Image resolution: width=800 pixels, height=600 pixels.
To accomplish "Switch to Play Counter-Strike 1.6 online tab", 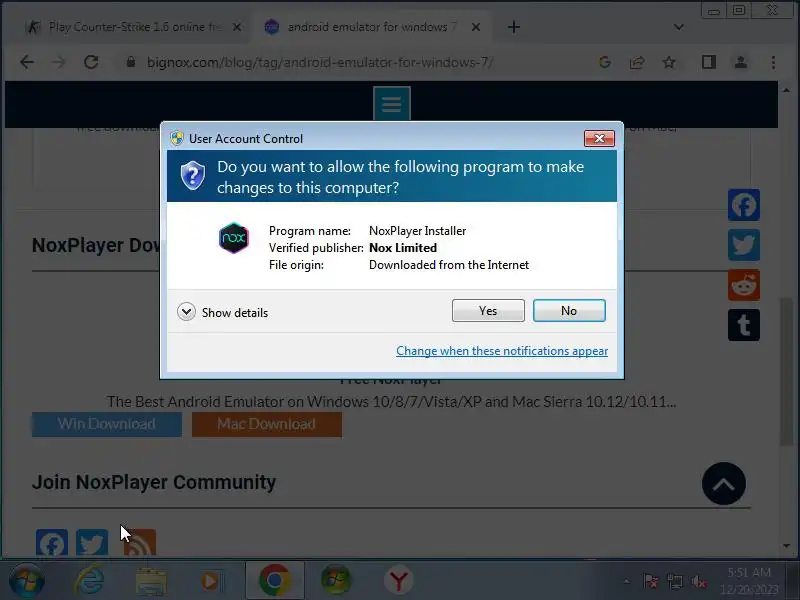I will 134,27.
